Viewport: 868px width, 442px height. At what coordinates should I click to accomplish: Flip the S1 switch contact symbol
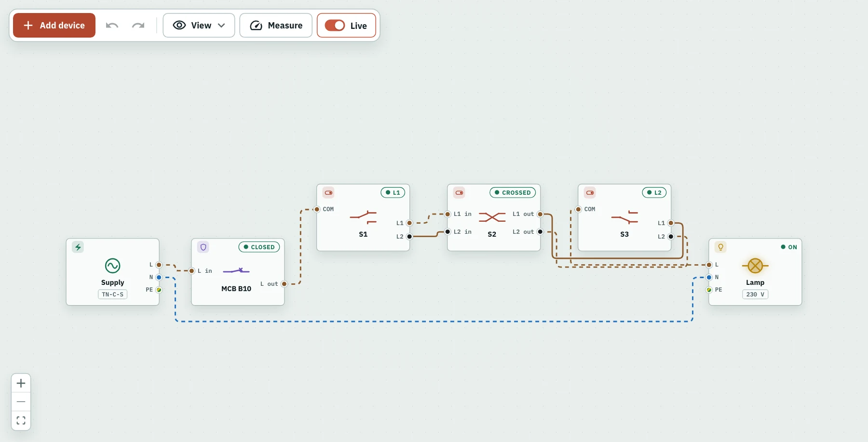tap(363, 217)
